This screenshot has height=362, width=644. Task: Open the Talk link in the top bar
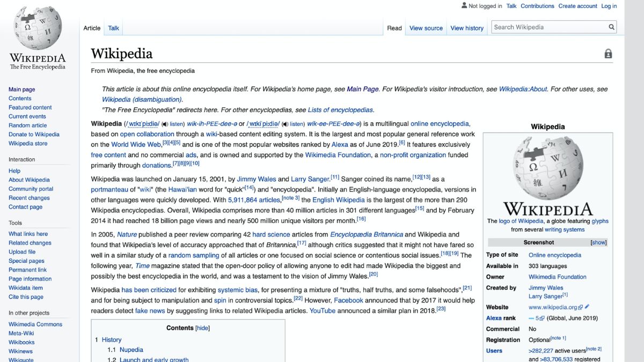coord(511,6)
